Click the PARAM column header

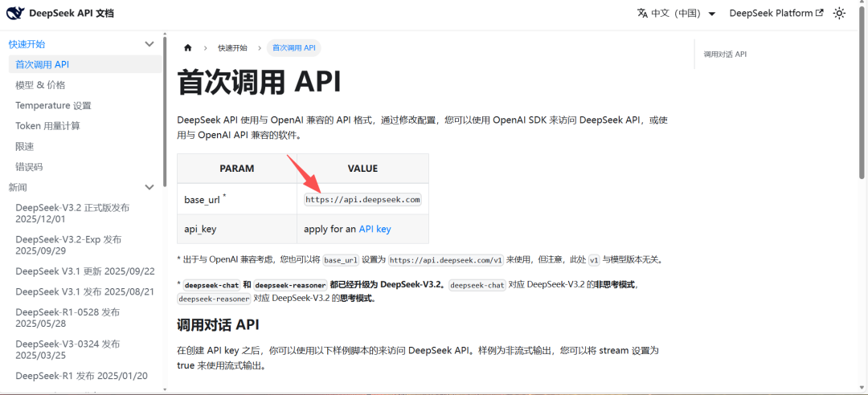click(x=237, y=169)
